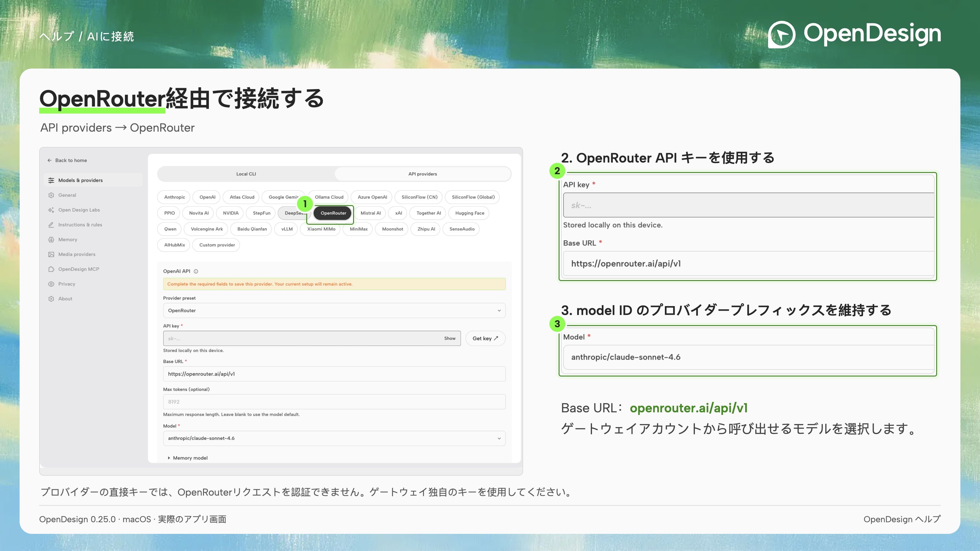The height and width of the screenshot is (551, 980).
Task: Select the OpenRouter provider chip
Action: click(x=333, y=213)
